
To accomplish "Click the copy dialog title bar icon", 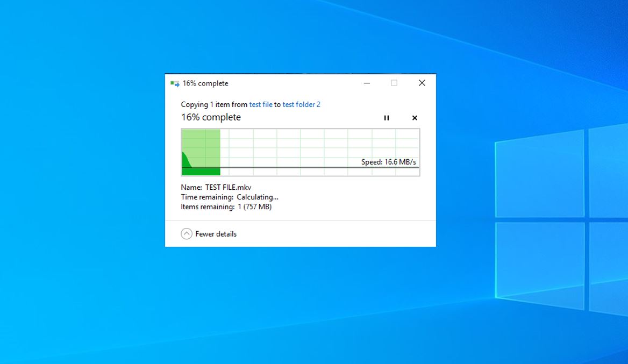I will coord(175,83).
